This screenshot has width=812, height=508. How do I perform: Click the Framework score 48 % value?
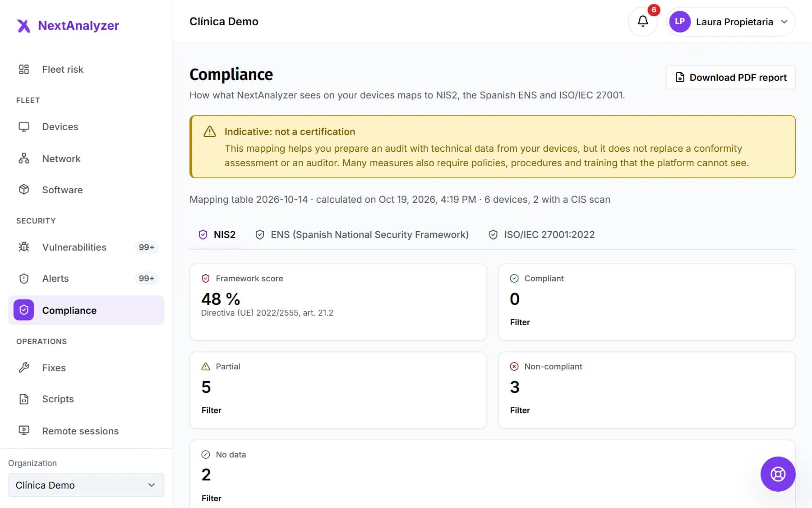[221, 299]
